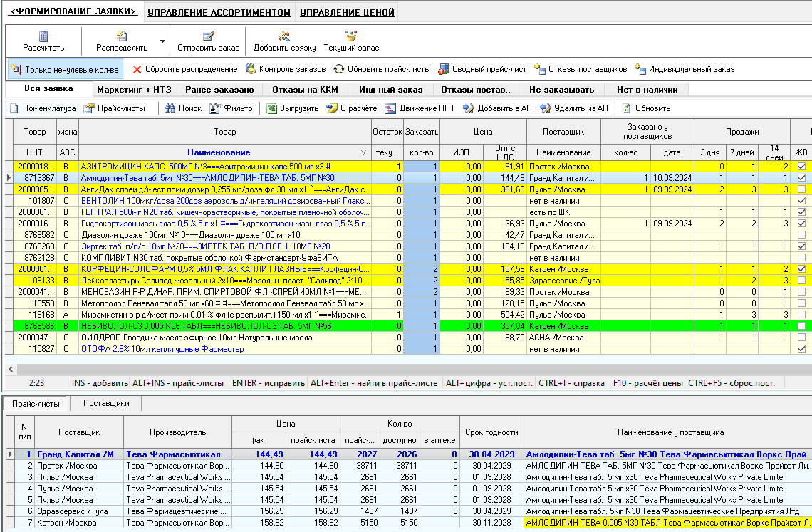Switch to the УПРАВЛЕНИЕ ЦЕНОЙ tab

345,12
